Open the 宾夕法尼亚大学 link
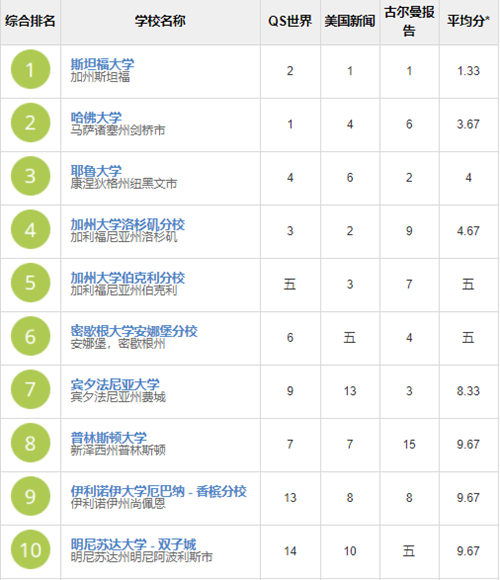This screenshot has width=500, height=580. 115,384
